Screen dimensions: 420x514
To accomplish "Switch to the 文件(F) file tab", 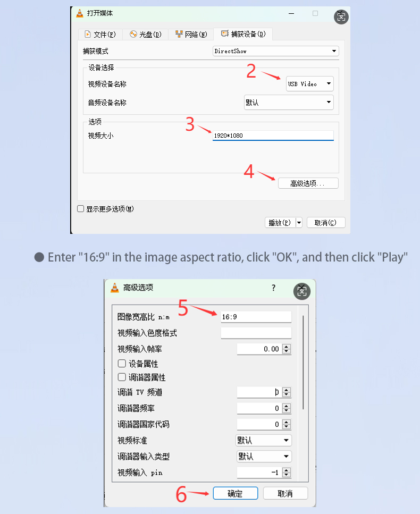I will pyautogui.click(x=100, y=35).
